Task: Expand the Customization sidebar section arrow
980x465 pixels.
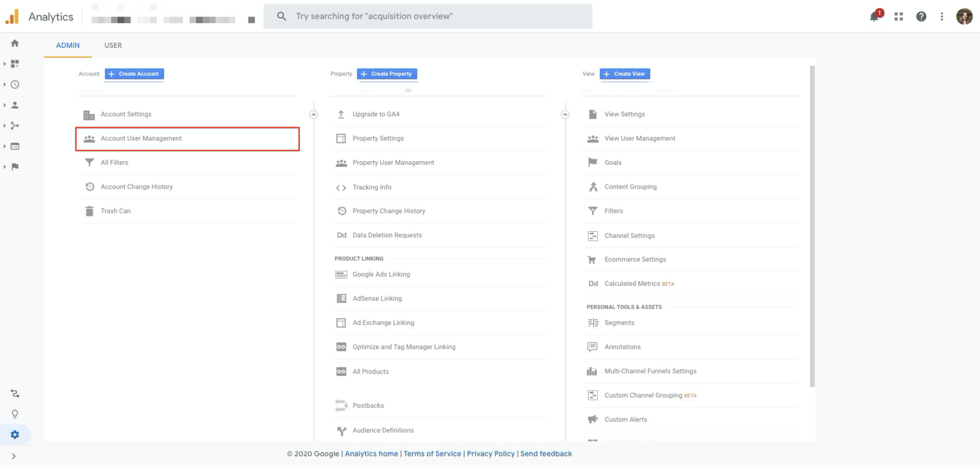Action: pos(5,64)
